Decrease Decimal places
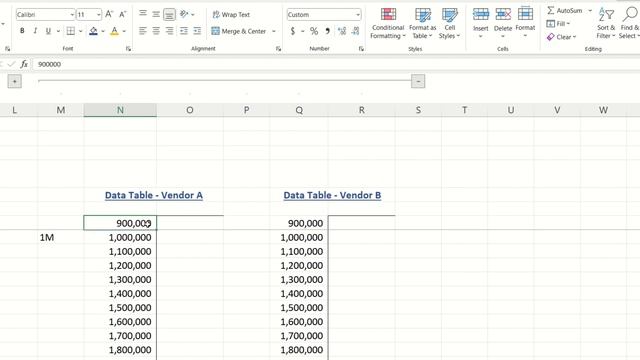The width and height of the screenshot is (640, 360). pyautogui.click(x=356, y=31)
